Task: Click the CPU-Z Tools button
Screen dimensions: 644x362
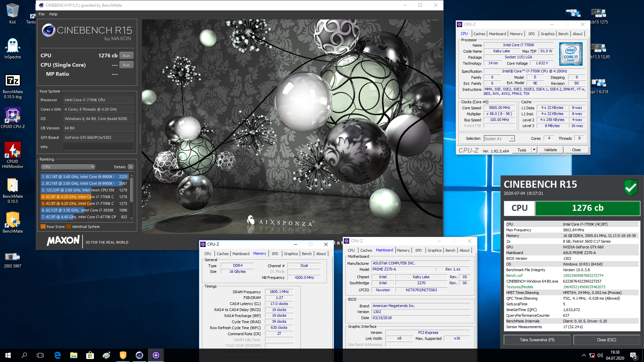Action: point(522,150)
